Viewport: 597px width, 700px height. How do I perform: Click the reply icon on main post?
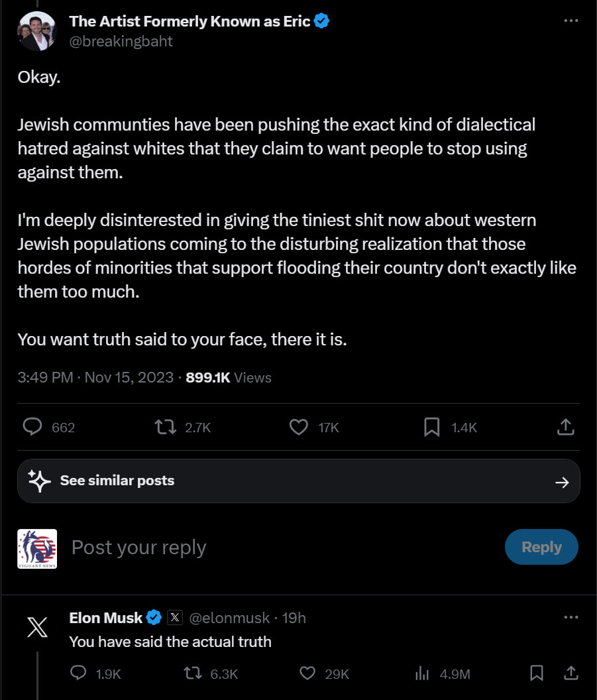click(x=33, y=428)
